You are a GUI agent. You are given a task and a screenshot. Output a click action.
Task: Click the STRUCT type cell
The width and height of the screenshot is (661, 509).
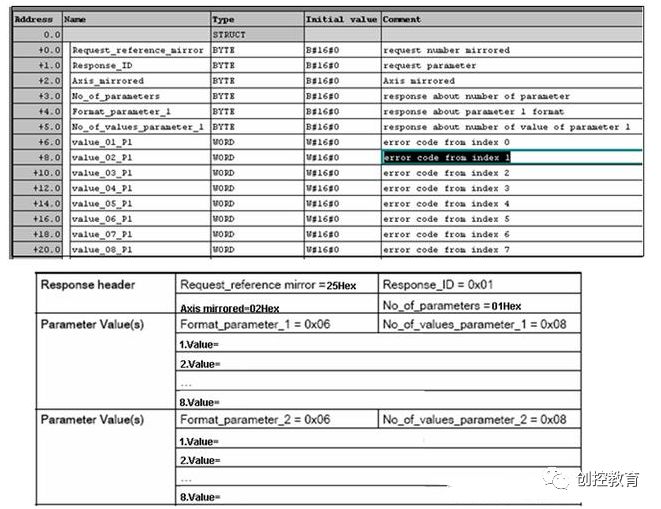tap(258, 35)
